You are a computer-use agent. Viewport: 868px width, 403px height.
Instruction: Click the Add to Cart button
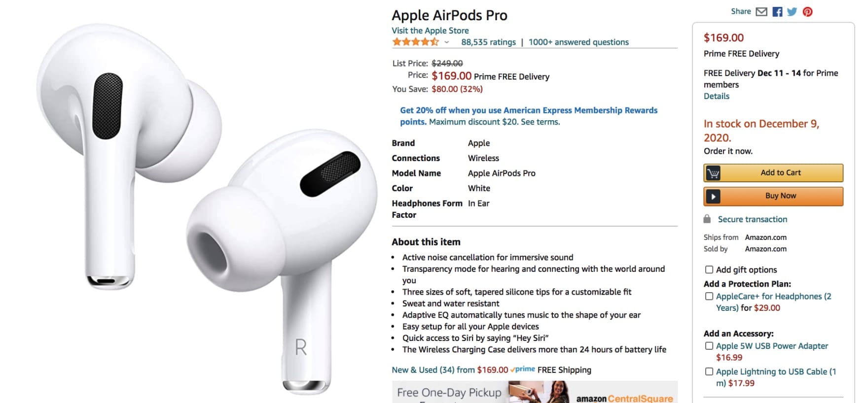[773, 173]
